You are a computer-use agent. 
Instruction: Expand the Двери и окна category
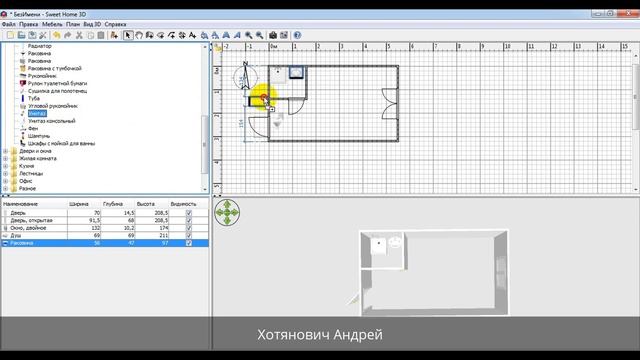pos(6,151)
